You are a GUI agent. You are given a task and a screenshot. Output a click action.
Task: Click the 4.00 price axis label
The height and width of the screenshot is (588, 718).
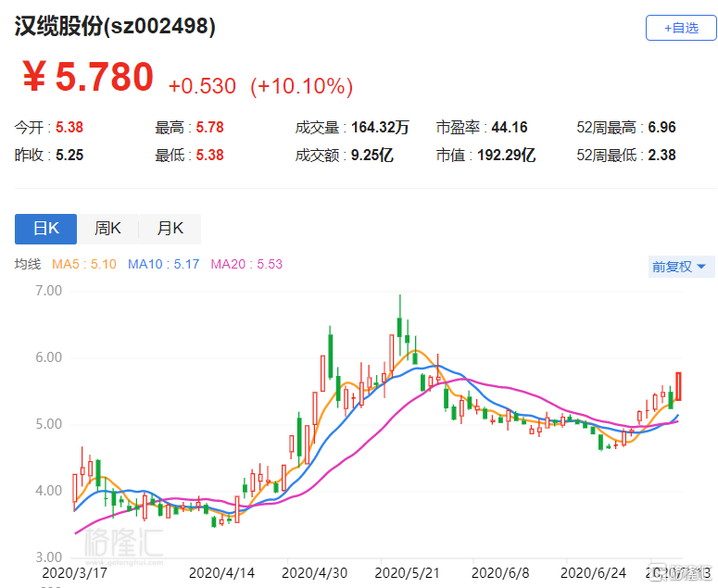pos(48,491)
